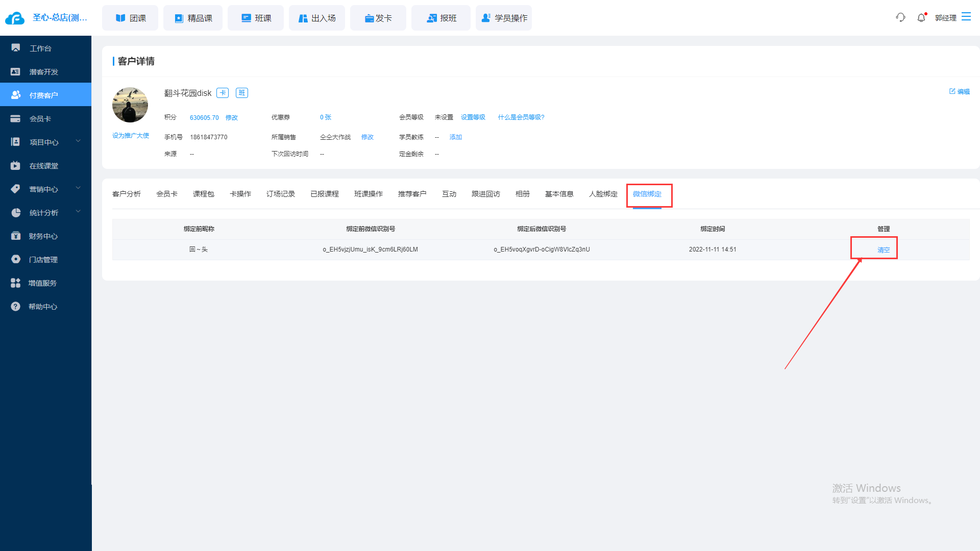This screenshot has height=551, width=980.
Task: Click the 郭经理 user name
Action: (946, 18)
